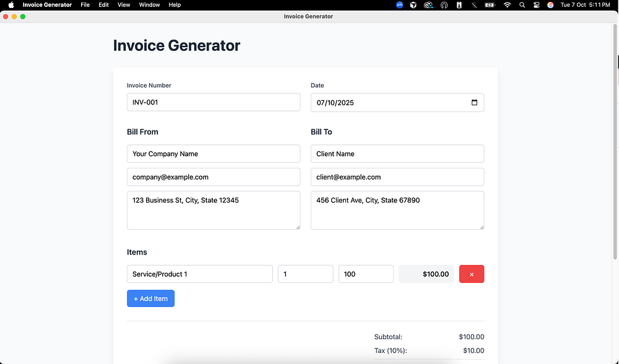Open Control Center icon
Screen dimensions: 619x364
[536, 5]
